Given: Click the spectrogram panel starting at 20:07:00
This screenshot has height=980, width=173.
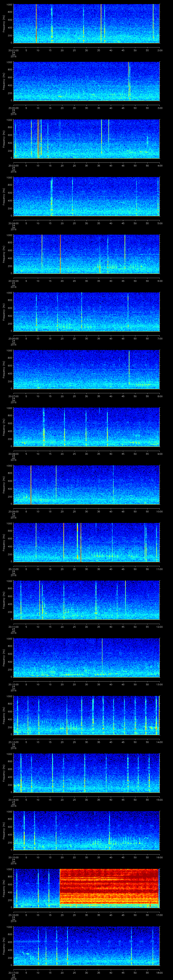Looking at the screenshot, I should pyautogui.click(x=86, y=369).
